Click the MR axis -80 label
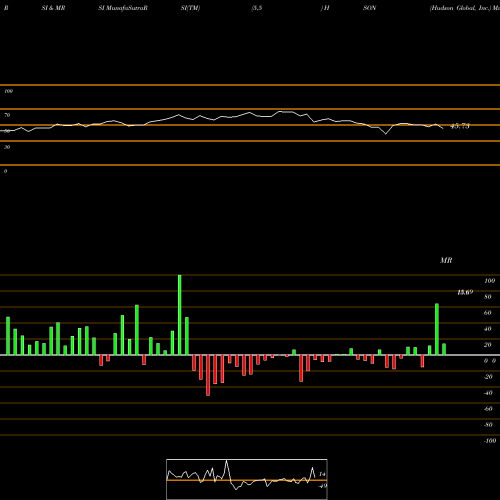The image size is (500, 500). point(488,425)
